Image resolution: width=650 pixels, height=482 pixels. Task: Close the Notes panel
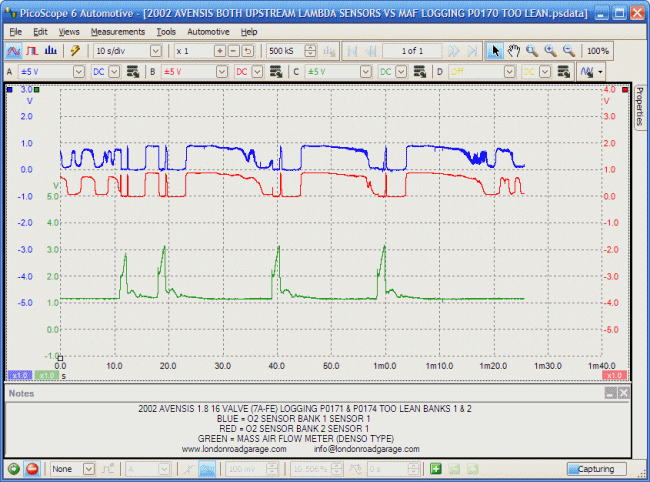[624, 394]
